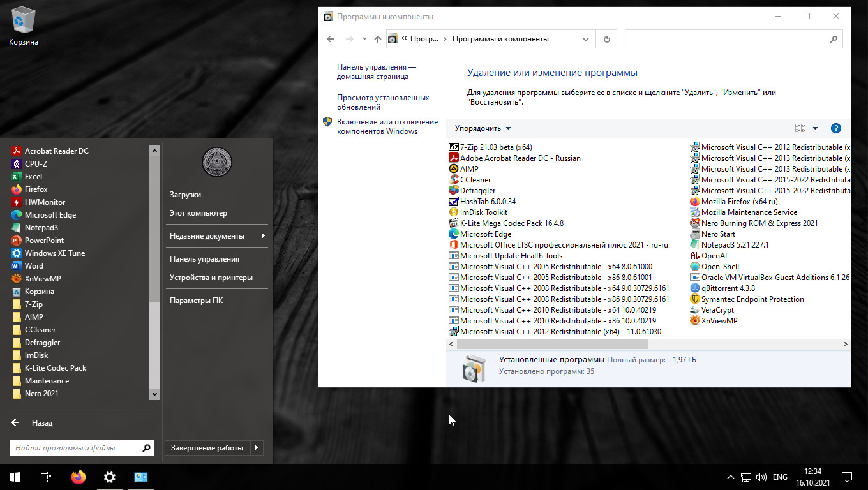Select Mozilla Firefox (x64 ru) program entry
The image size is (868, 490).
coord(734,202)
